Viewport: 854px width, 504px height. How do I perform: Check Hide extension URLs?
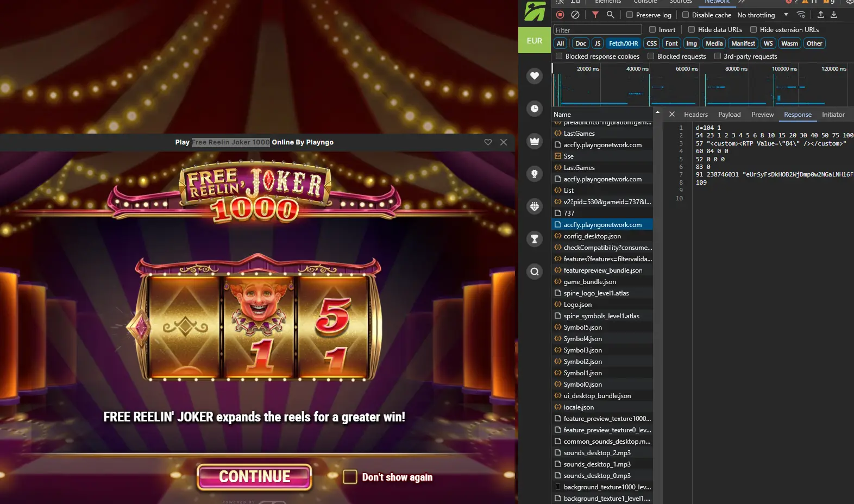[x=753, y=29]
